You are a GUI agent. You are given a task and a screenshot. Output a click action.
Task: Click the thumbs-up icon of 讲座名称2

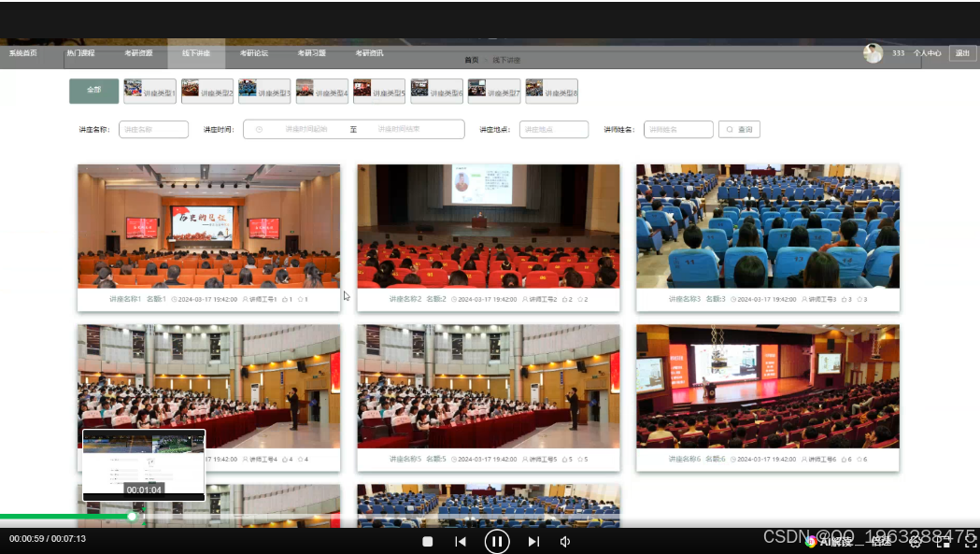click(564, 300)
